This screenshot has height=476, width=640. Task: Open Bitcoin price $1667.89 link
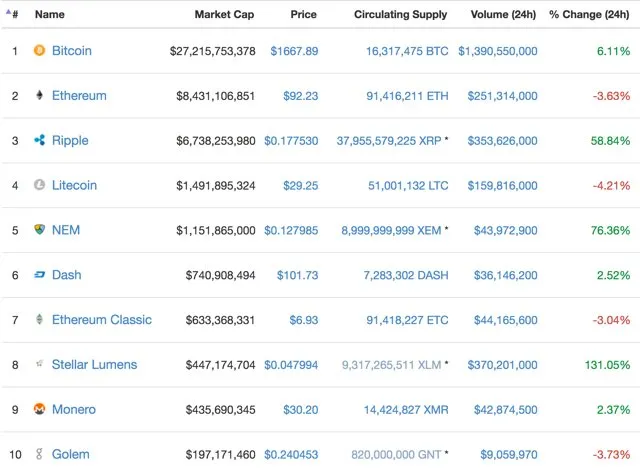294,51
